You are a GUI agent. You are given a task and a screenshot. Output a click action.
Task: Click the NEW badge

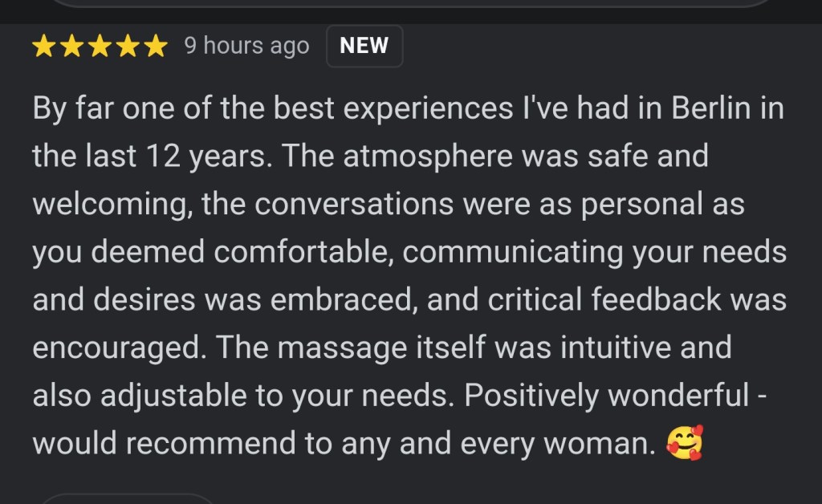(364, 47)
